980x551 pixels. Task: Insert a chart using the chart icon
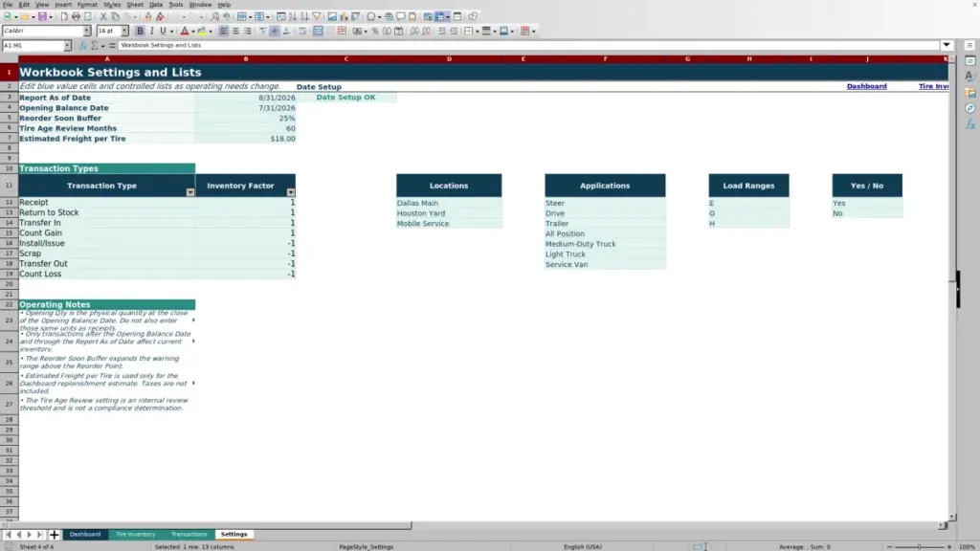[x=344, y=17]
